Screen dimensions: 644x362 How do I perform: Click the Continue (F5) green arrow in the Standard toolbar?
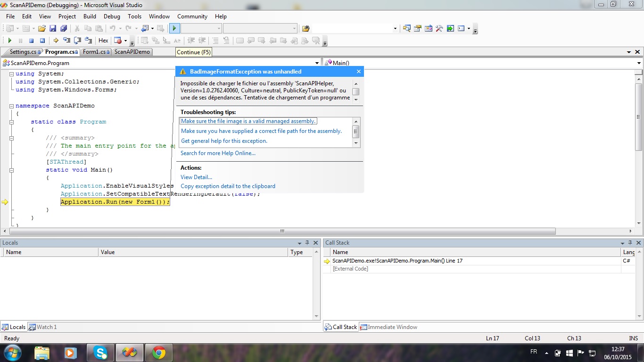point(174,29)
